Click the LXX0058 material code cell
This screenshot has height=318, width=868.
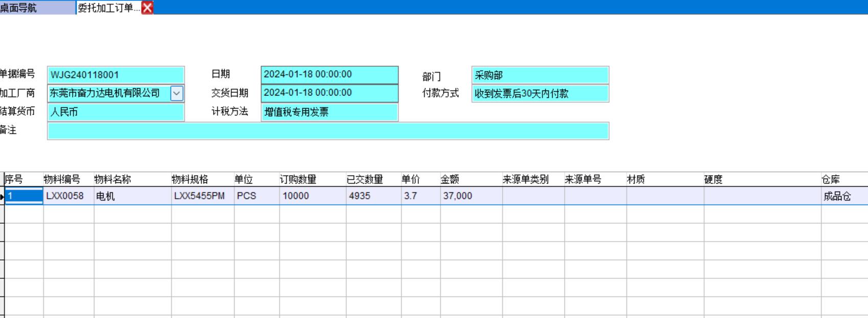pyautogui.click(x=68, y=196)
